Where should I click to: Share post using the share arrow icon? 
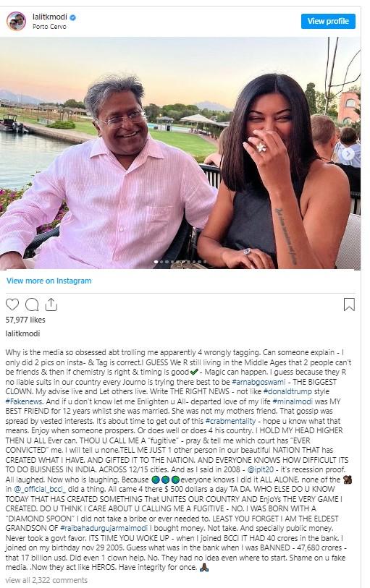coord(51,304)
